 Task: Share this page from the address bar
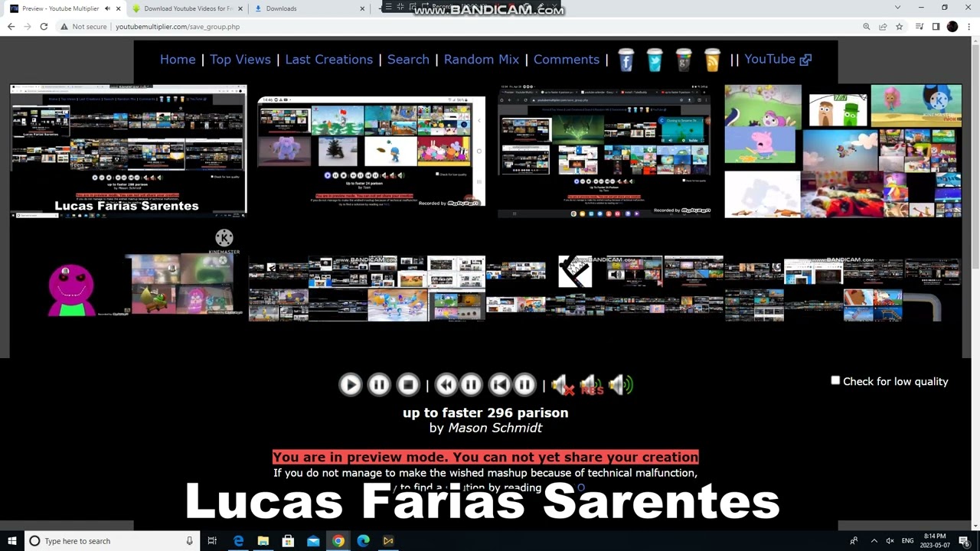(x=883, y=27)
